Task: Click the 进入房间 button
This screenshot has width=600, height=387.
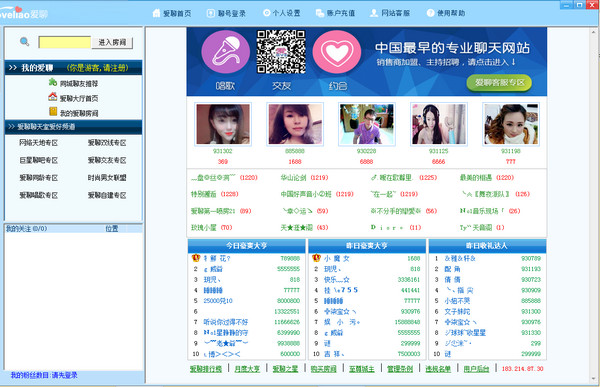Action: pos(112,42)
